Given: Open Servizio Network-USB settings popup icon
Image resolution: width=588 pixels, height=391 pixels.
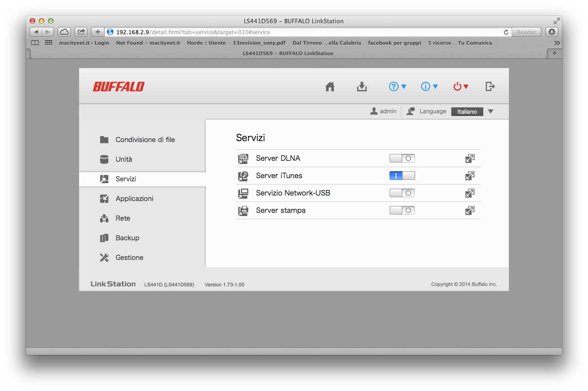Looking at the screenshot, I should click(470, 193).
